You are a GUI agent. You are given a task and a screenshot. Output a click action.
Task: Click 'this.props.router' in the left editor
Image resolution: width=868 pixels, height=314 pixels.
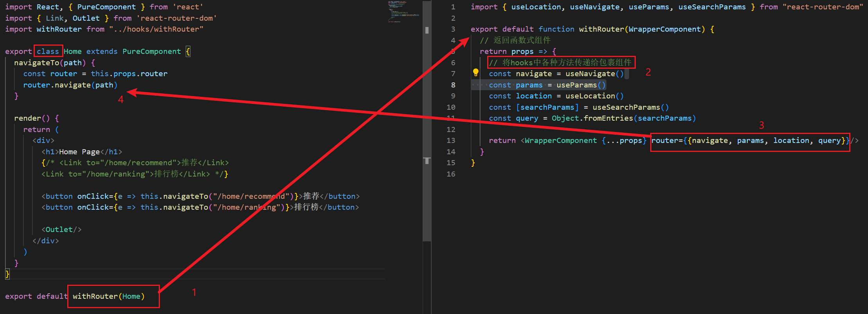(x=129, y=74)
